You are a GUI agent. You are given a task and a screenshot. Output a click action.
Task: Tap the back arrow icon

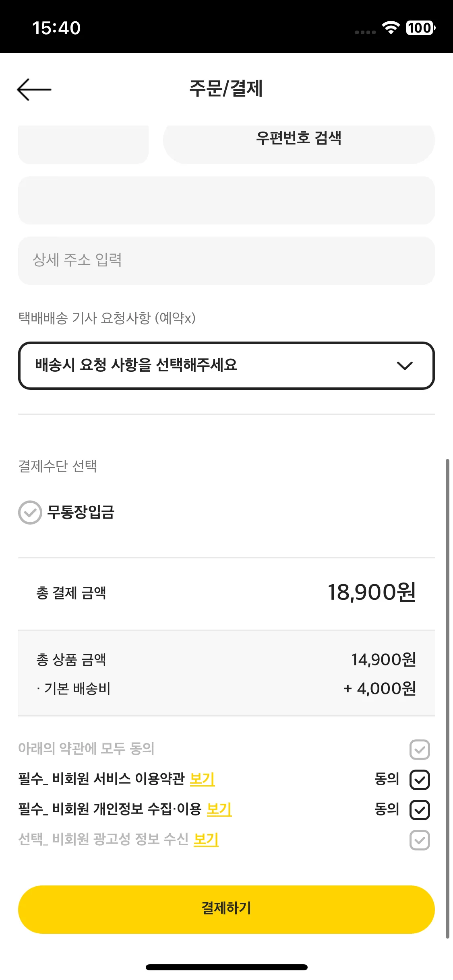click(34, 89)
